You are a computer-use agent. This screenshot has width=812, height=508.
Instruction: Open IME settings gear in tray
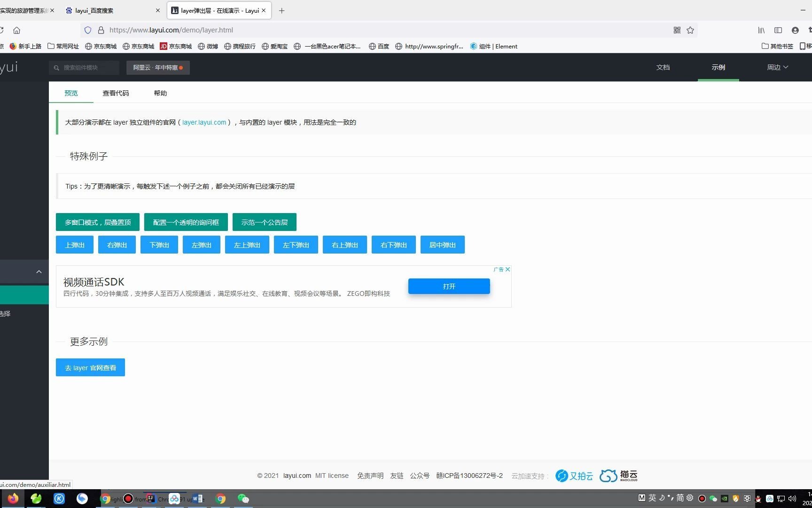(x=690, y=498)
